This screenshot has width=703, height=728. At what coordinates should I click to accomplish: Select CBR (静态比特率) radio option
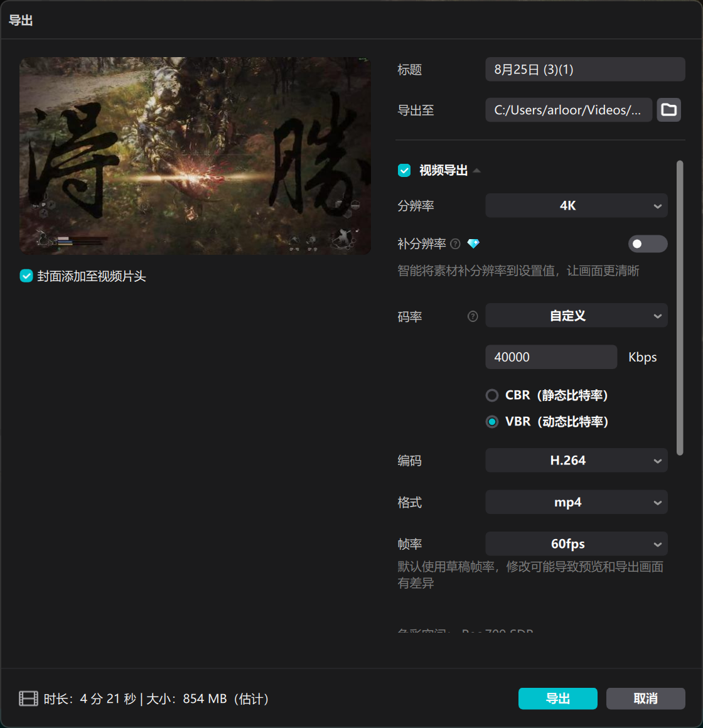[492, 395]
